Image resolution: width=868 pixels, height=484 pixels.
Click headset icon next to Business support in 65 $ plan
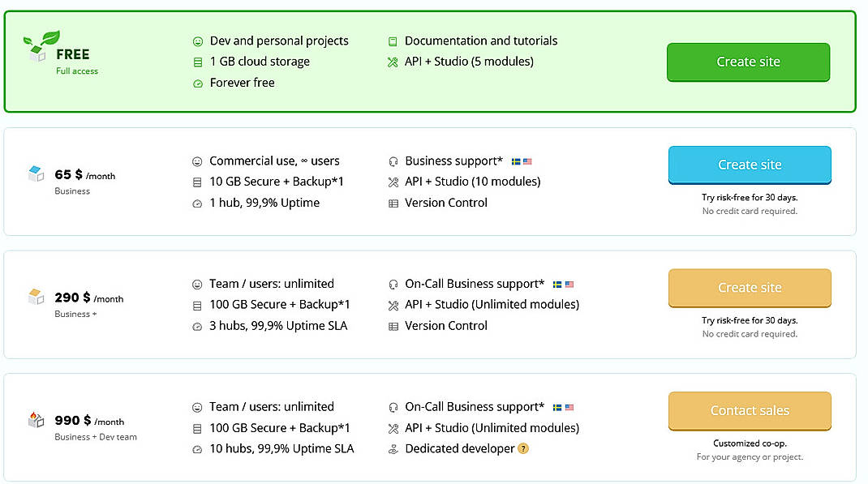point(393,161)
